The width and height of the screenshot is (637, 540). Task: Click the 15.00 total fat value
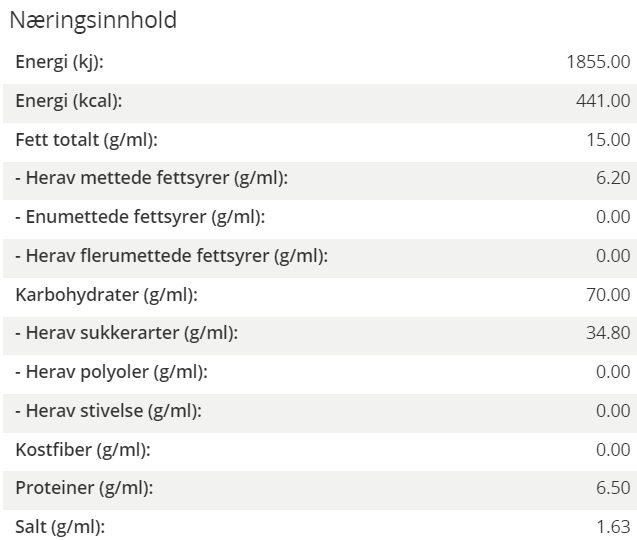pyautogui.click(x=608, y=140)
